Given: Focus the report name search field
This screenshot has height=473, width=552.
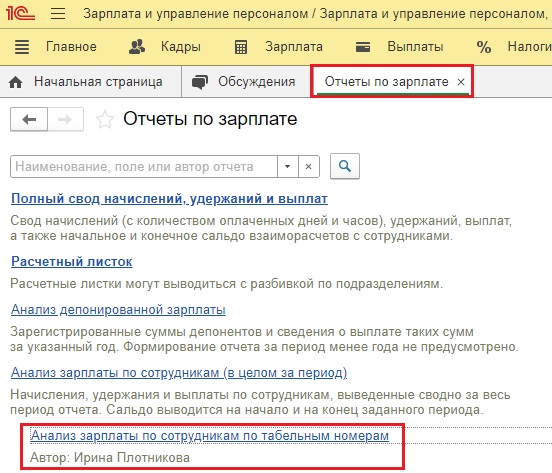Looking at the screenshot, I should pos(144,166).
